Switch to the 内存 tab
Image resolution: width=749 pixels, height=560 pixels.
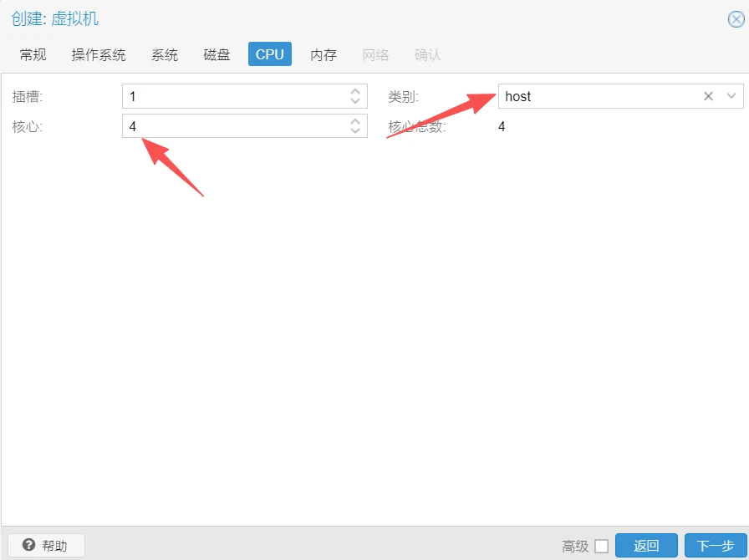(324, 55)
